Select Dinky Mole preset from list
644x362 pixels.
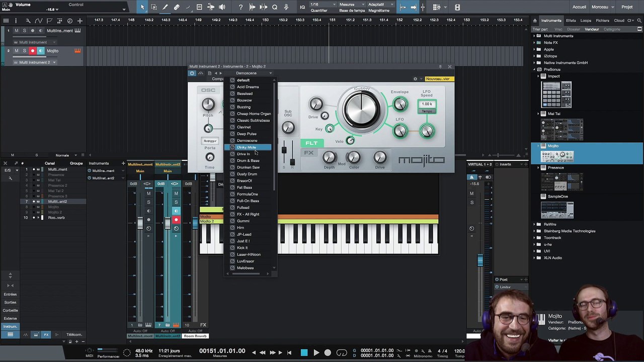click(x=248, y=147)
